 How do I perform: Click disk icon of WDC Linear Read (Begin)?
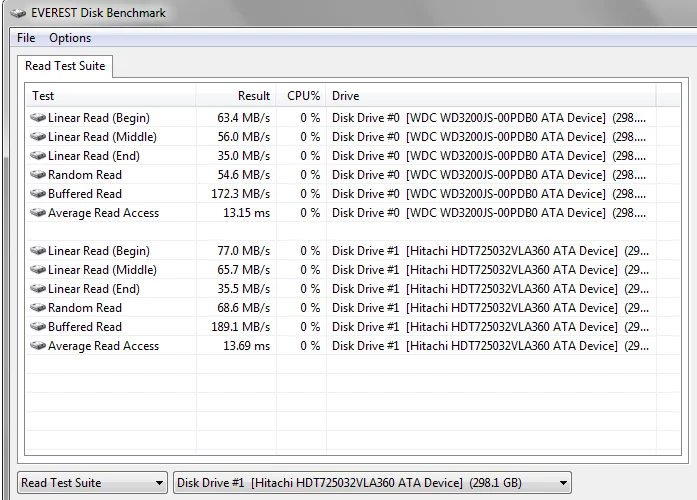(x=38, y=117)
